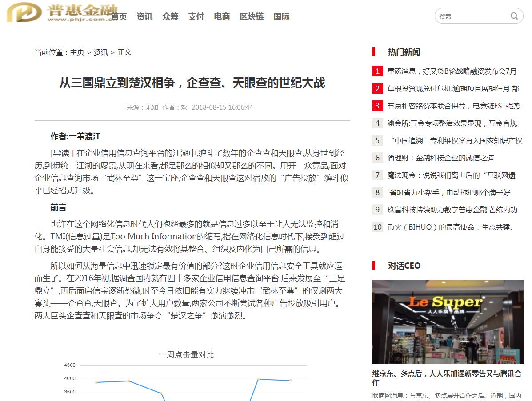The height and width of the screenshot is (401, 532).
Task: Click the 主页 breadcrumb link
Action: click(x=77, y=52)
